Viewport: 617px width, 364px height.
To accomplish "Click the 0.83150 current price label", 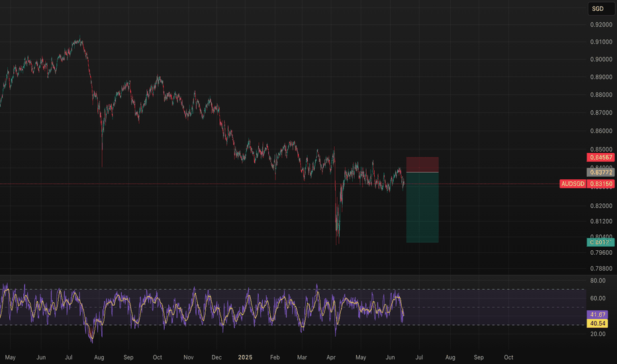I will [601, 184].
